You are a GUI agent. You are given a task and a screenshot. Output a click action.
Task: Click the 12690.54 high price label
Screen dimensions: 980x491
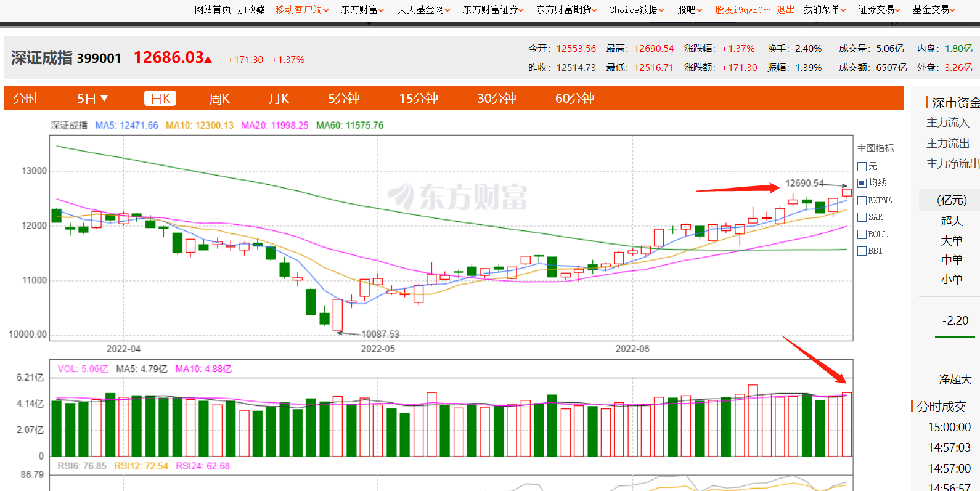pyautogui.click(x=804, y=183)
